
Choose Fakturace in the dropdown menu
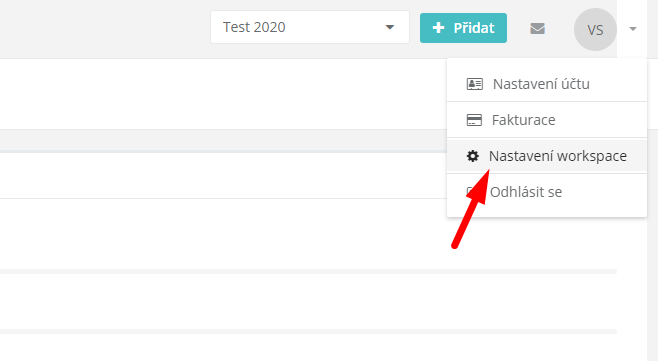[x=547, y=120]
